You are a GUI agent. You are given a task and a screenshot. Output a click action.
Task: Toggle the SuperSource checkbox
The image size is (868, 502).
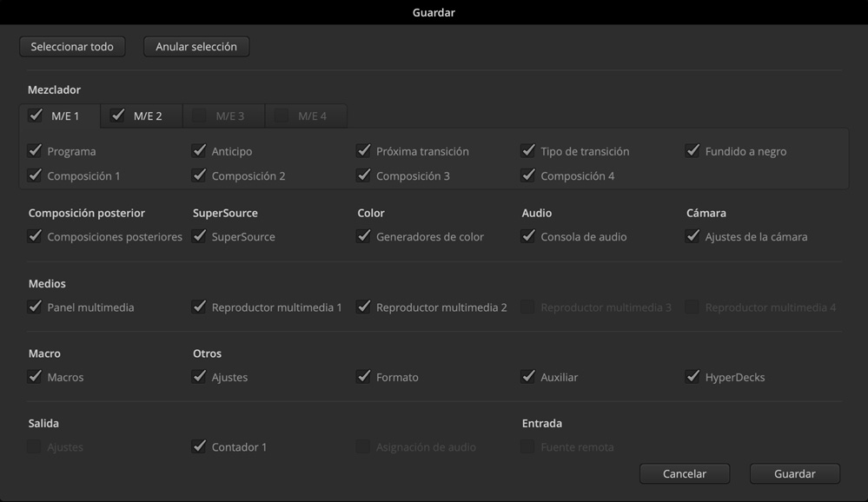tap(199, 236)
